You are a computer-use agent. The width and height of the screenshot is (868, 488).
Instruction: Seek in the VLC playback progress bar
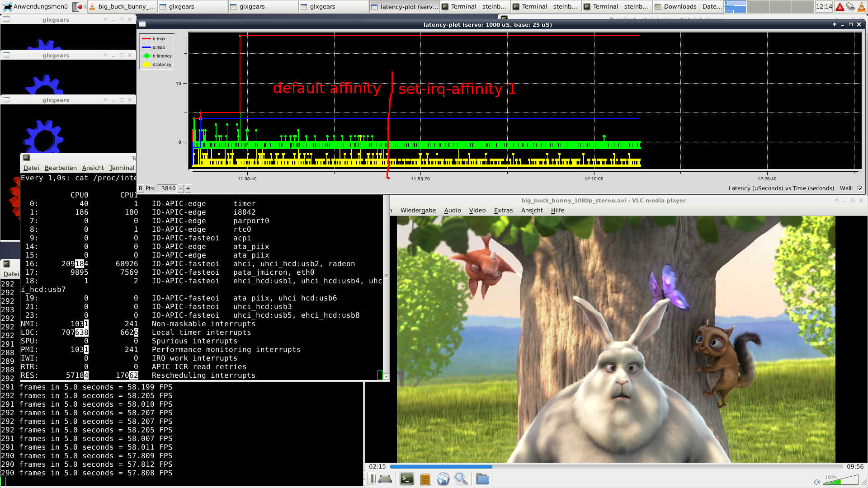pyautogui.click(x=616, y=466)
